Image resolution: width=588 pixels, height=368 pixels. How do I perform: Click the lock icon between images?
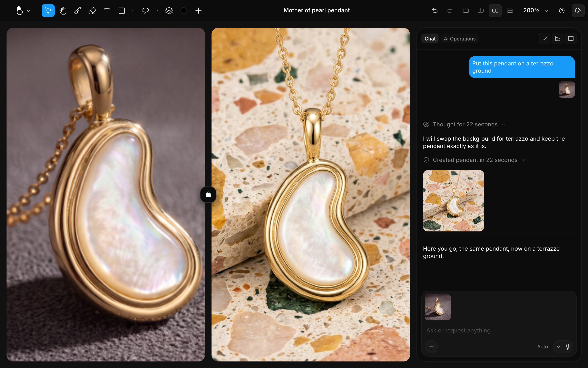click(208, 194)
